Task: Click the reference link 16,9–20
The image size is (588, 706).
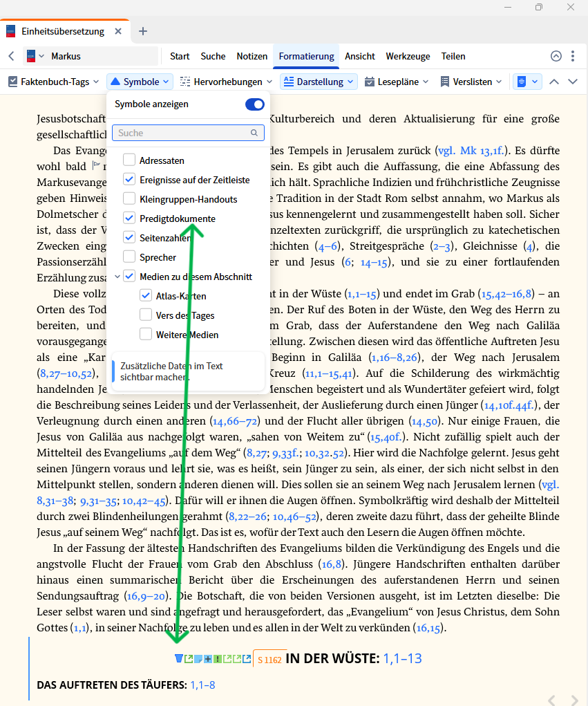Action: click(146, 596)
